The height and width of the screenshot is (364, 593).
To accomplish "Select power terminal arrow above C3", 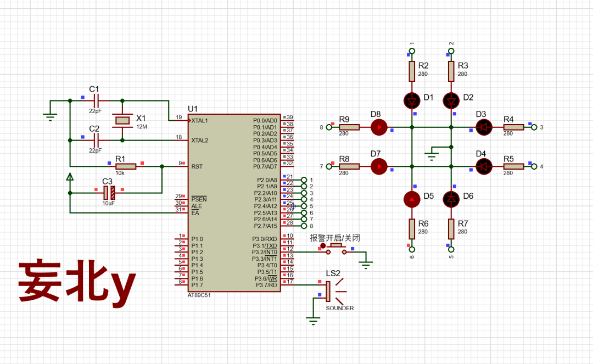I will pyautogui.click(x=70, y=177).
